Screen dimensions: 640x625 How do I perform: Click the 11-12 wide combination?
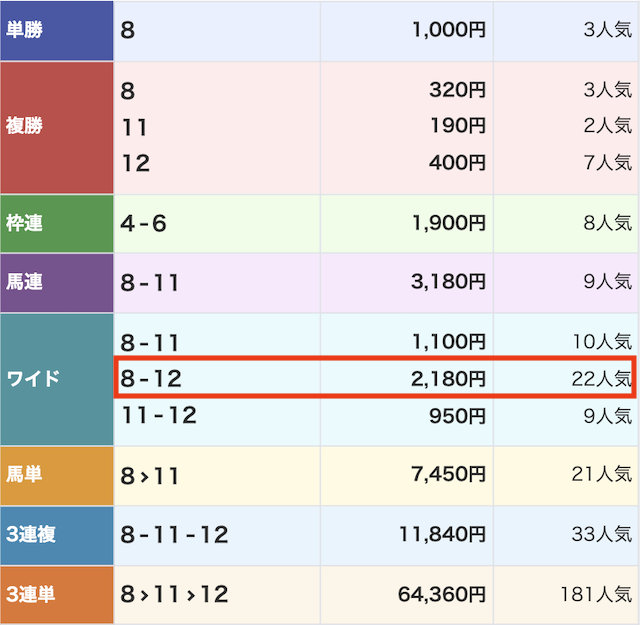(x=159, y=415)
